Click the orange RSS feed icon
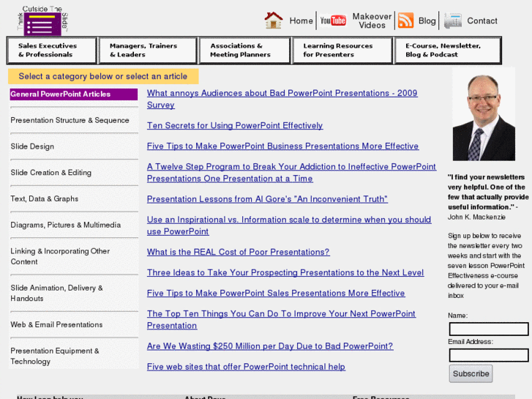The image size is (532, 399). point(405,20)
